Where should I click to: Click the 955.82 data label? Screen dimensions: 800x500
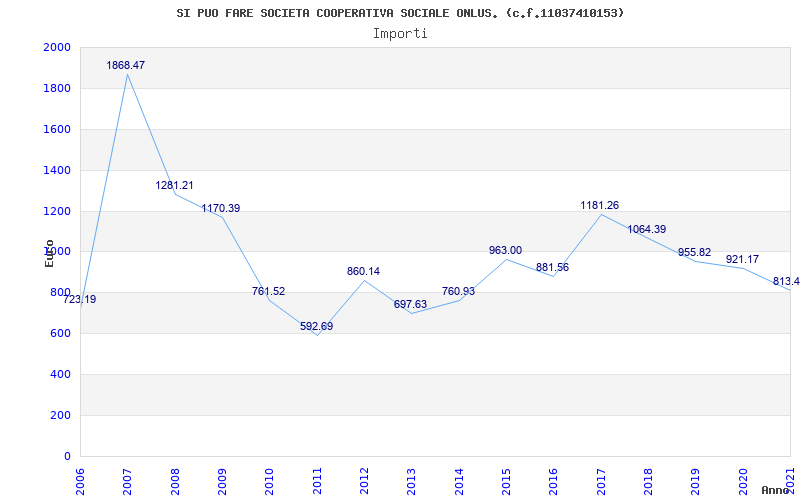point(694,253)
